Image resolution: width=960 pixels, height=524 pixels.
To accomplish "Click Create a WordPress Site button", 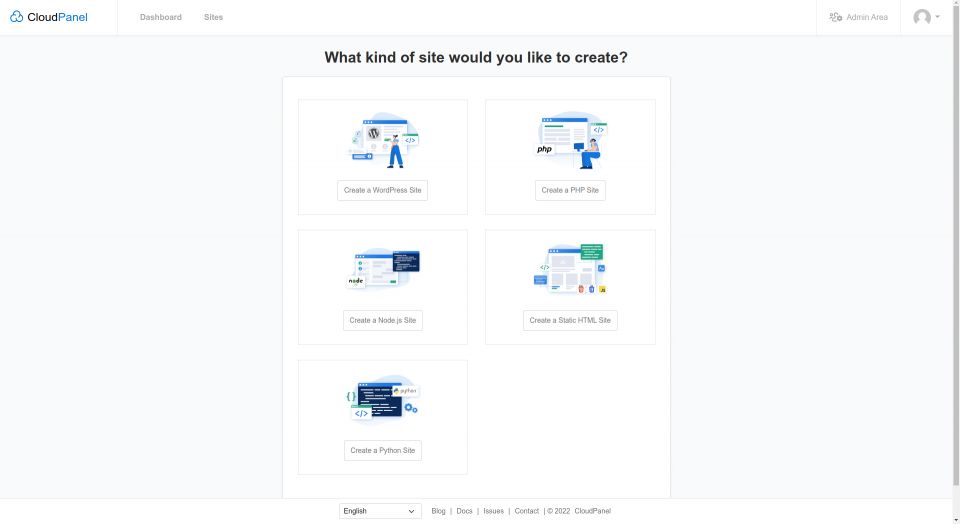I will (383, 190).
